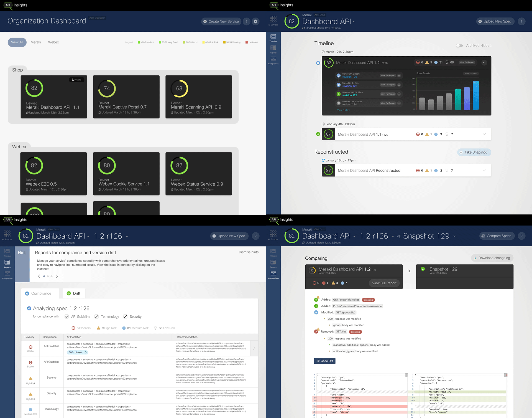
Task: Select Timeline icon in Comparison panel sidebar
Action: (x=273, y=252)
